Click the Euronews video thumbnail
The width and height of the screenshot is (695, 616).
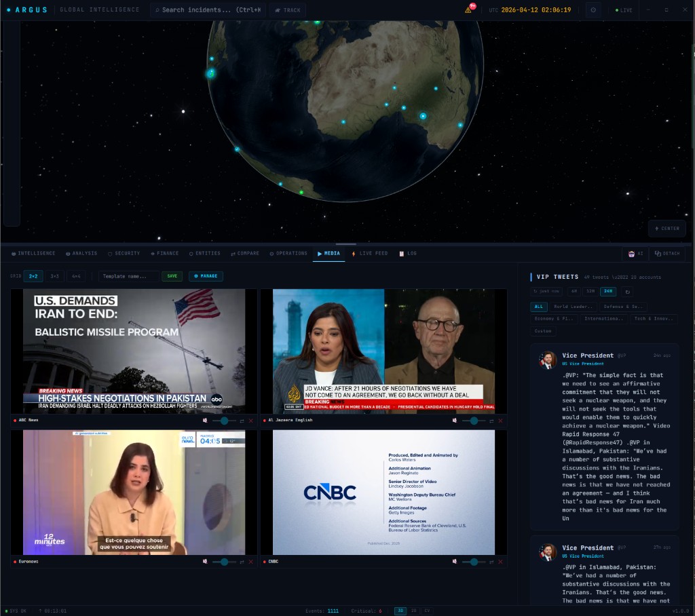(134, 493)
